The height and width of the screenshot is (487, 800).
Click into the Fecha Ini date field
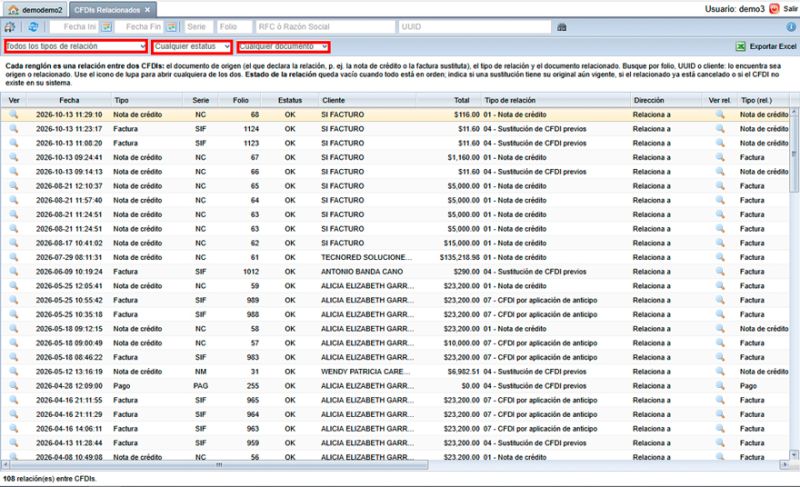[75, 27]
